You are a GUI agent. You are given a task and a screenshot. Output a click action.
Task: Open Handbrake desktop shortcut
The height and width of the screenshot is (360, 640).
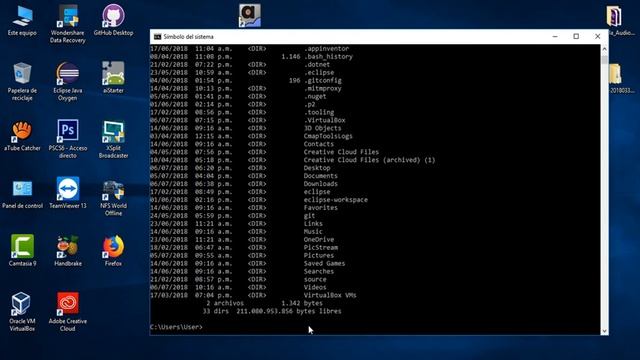click(x=68, y=251)
